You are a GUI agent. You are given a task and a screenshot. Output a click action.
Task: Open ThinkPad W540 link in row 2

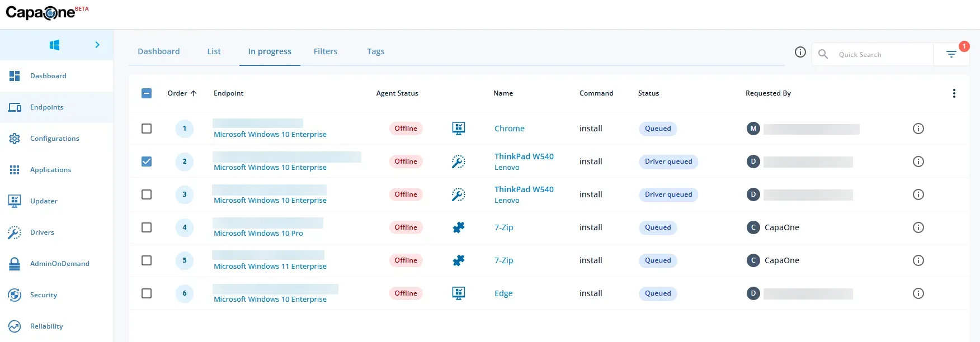(x=524, y=156)
